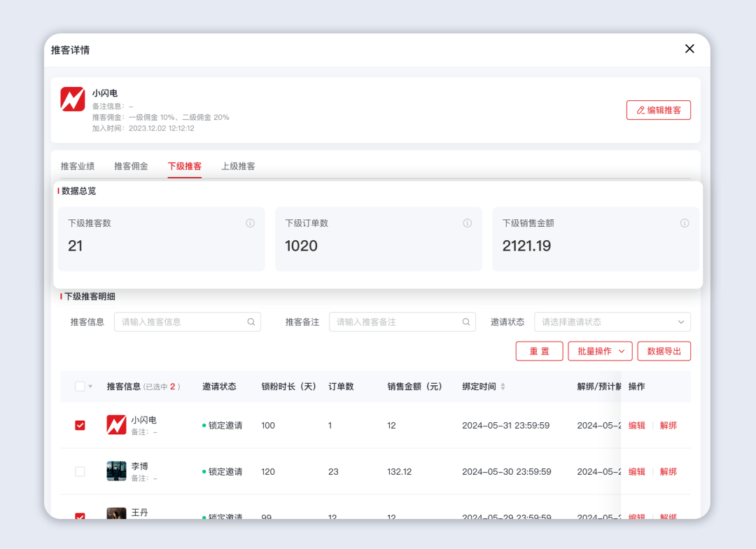
Task: Check the 李博 row checkbox
Action: (80, 471)
